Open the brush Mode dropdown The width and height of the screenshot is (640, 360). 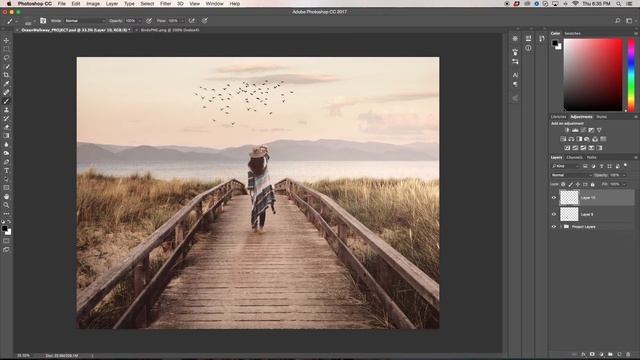tap(85, 20)
